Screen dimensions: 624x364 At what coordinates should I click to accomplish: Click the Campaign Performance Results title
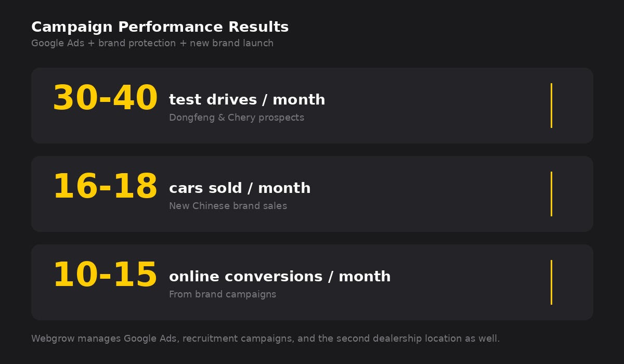tap(160, 27)
